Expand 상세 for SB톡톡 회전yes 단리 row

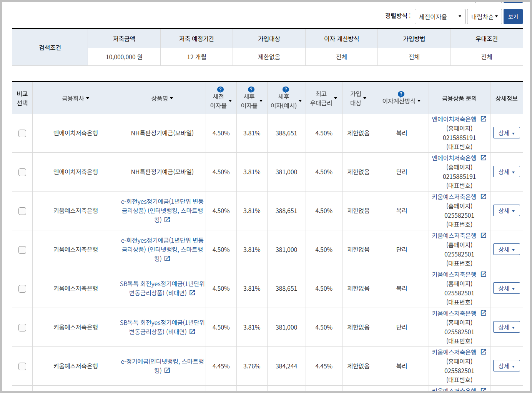point(506,327)
